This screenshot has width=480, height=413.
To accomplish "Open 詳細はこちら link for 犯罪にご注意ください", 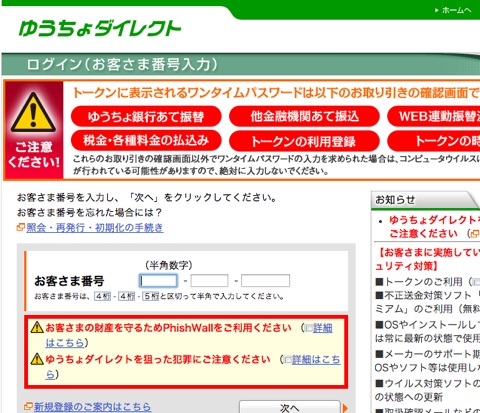I will [x=316, y=360].
